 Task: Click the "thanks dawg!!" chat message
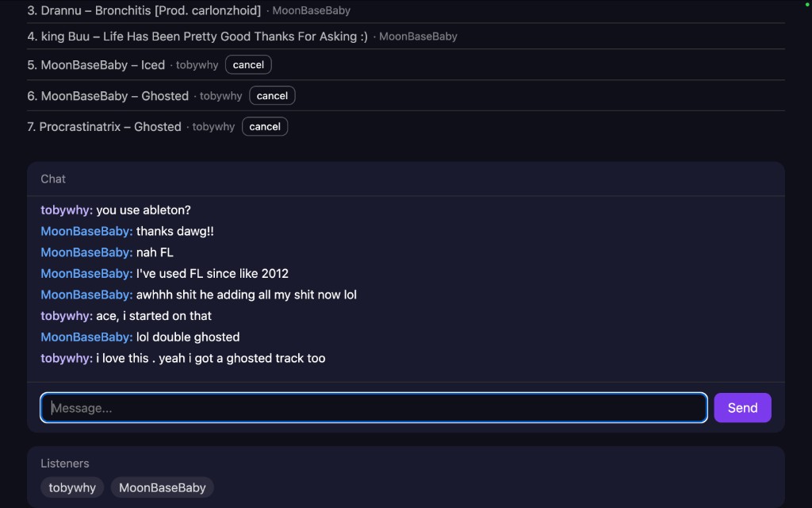click(x=175, y=232)
